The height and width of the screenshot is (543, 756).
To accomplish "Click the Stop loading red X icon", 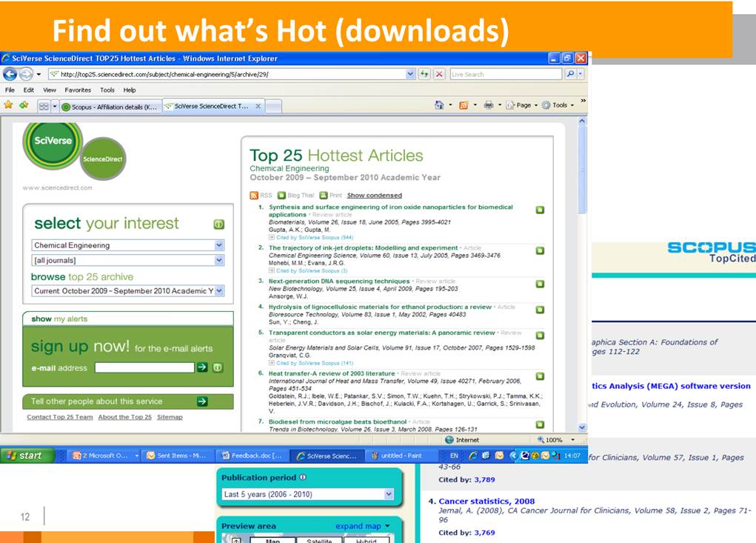I will point(439,74).
